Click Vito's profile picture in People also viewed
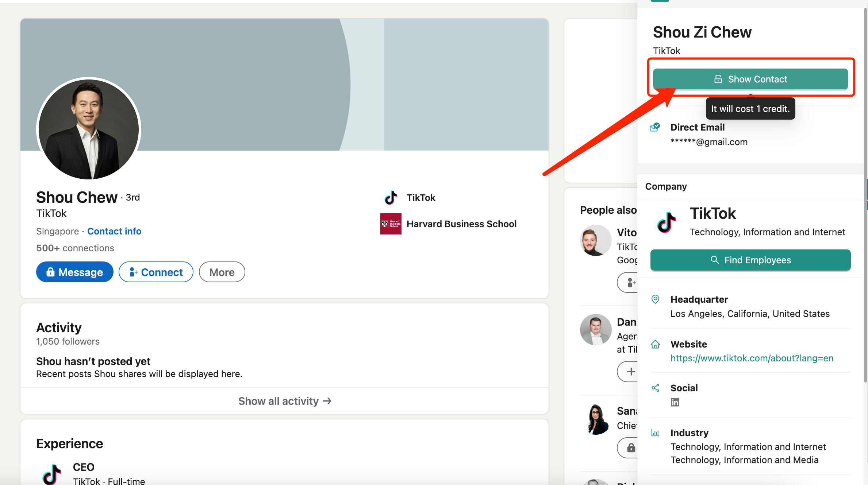The image size is (868, 485). (x=595, y=240)
